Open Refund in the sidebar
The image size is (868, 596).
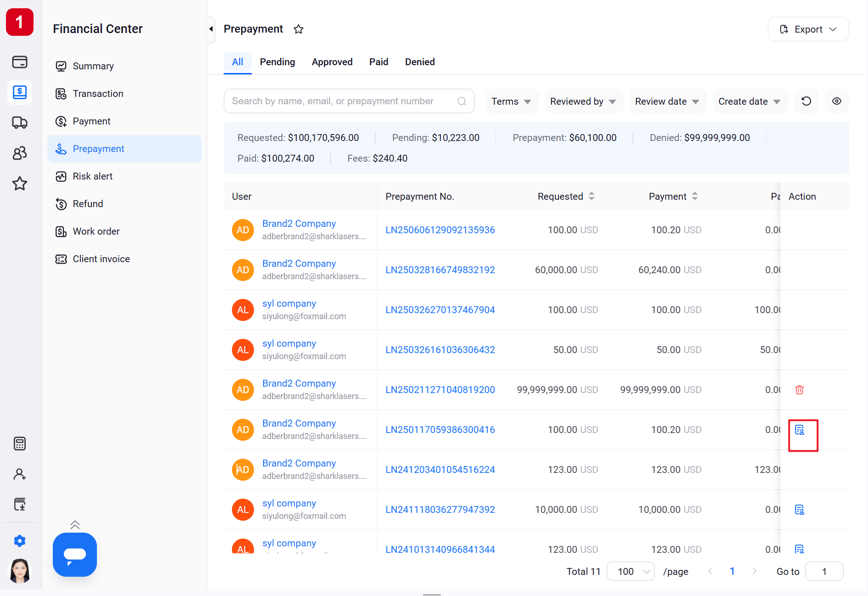point(124,204)
